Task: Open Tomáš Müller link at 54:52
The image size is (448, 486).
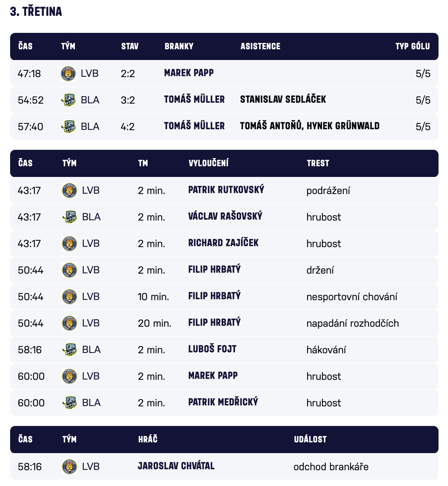Action: tap(194, 100)
